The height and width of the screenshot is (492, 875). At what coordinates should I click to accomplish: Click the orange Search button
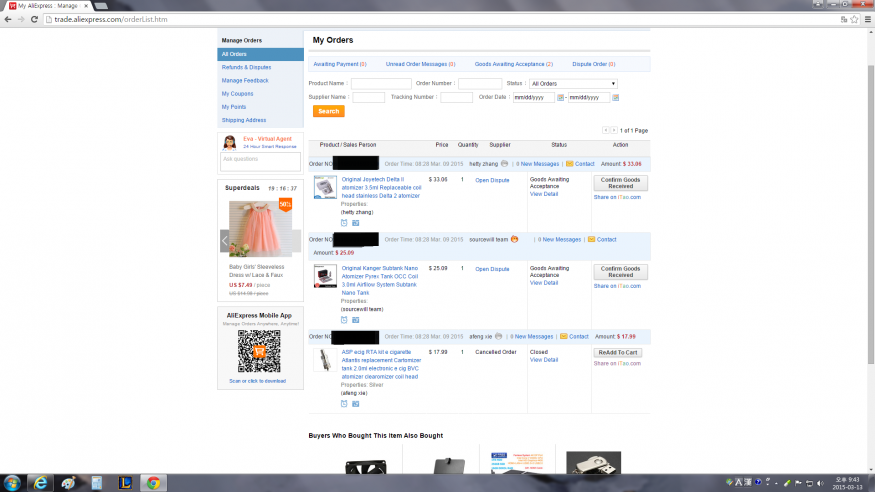click(329, 112)
